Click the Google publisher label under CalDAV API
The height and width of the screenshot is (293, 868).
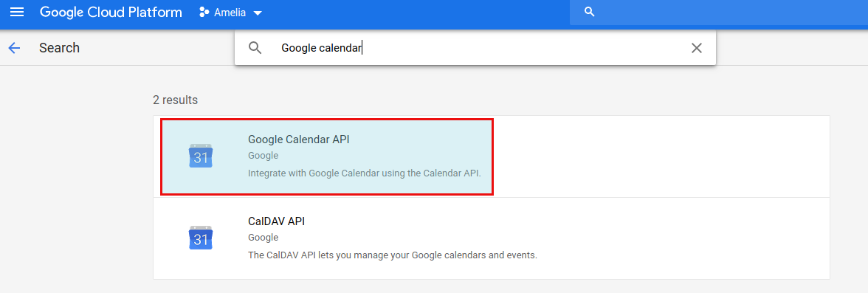[263, 238]
